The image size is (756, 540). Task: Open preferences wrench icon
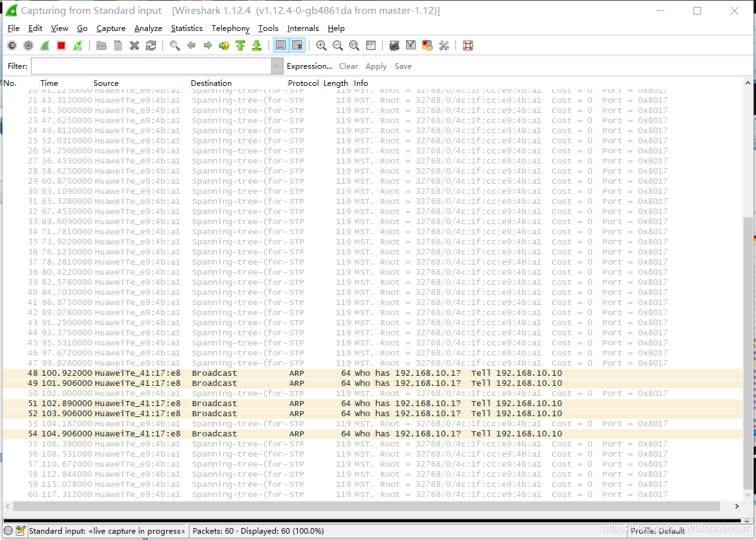pos(444,45)
